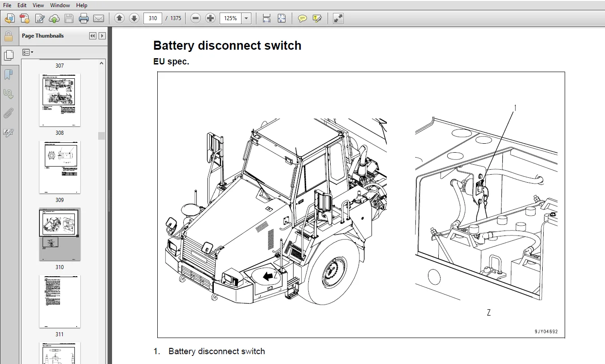This screenshot has height=364, width=605.
Task: Print the document with printer icon
Action: [84, 18]
